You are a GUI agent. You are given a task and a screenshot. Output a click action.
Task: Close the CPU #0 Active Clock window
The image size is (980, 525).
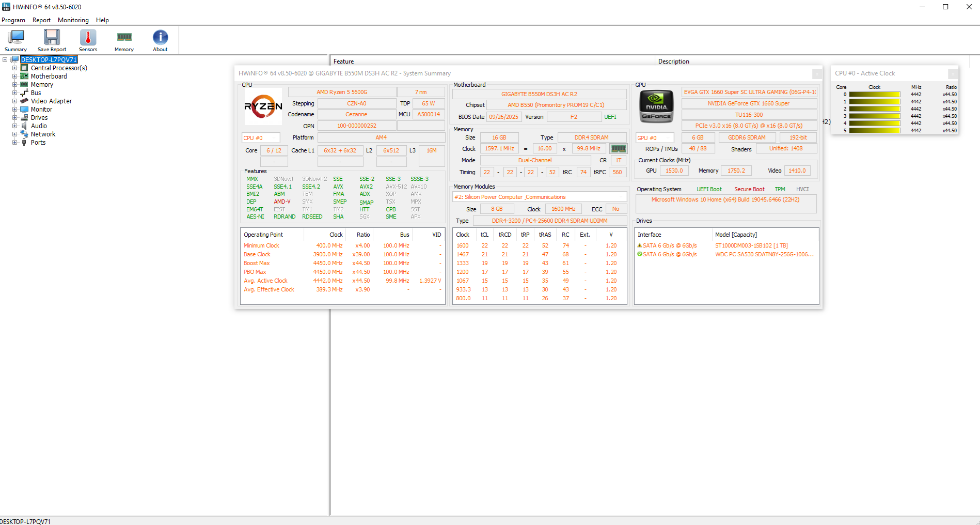click(x=953, y=74)
